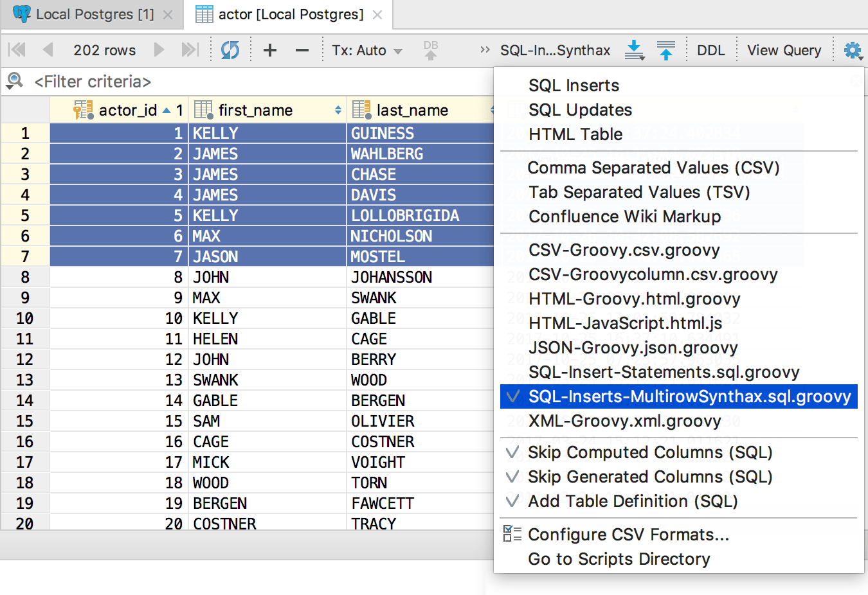Click the Configure CSV Formats icon
Viewport: 868px width, 595px height.
click(x=512, y=534)
